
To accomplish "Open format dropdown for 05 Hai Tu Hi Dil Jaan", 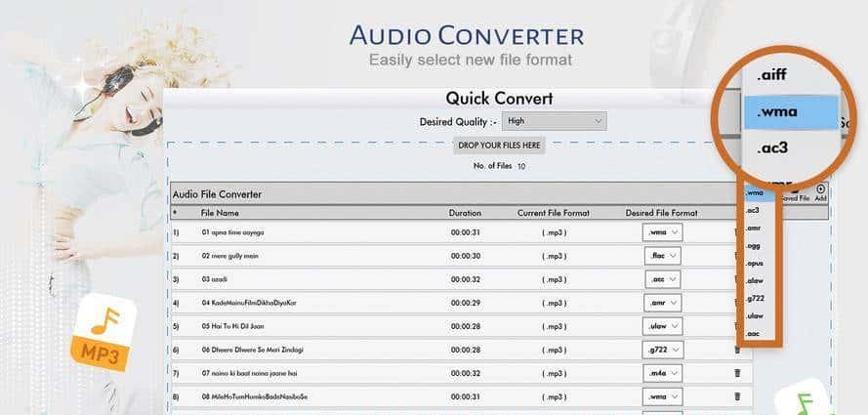I will point(663,326).
